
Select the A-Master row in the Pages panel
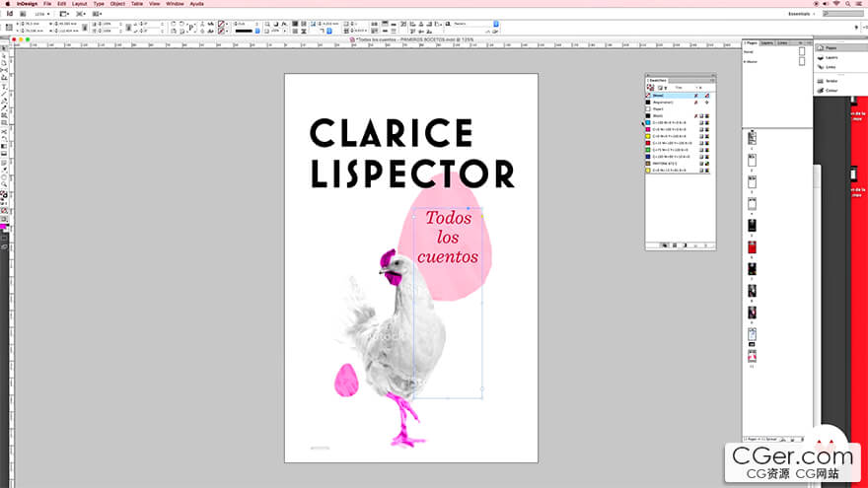775,61
